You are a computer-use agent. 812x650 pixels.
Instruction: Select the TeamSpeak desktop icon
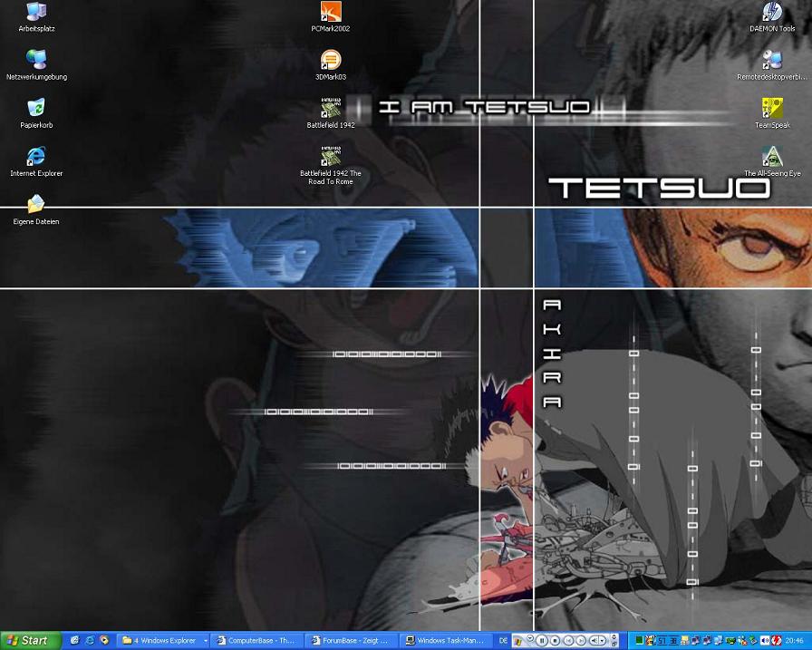772,113
